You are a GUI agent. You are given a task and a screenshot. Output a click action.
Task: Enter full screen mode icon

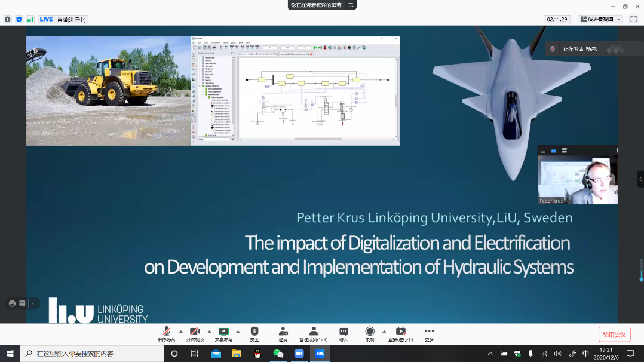click(x=633, y=19)
